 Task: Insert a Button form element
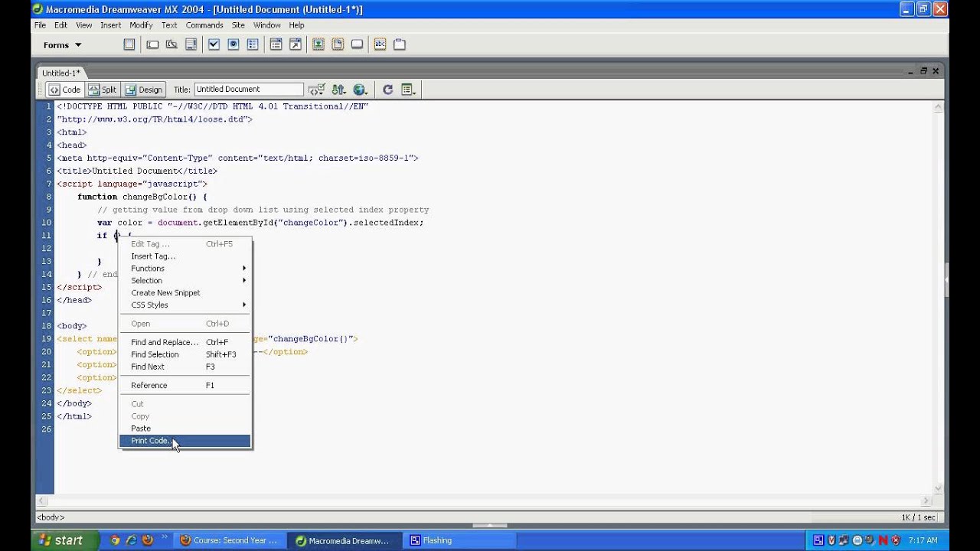point(357,44)
